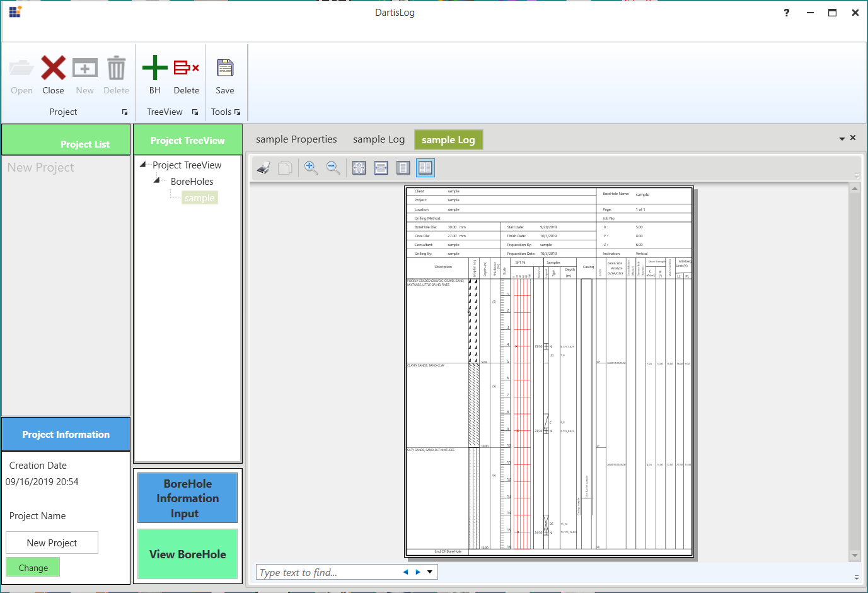Image resolution: width=868 pixels, height=593 pixels.
Task: Open the Tools group dialog launcher
Action: (237, 112)
